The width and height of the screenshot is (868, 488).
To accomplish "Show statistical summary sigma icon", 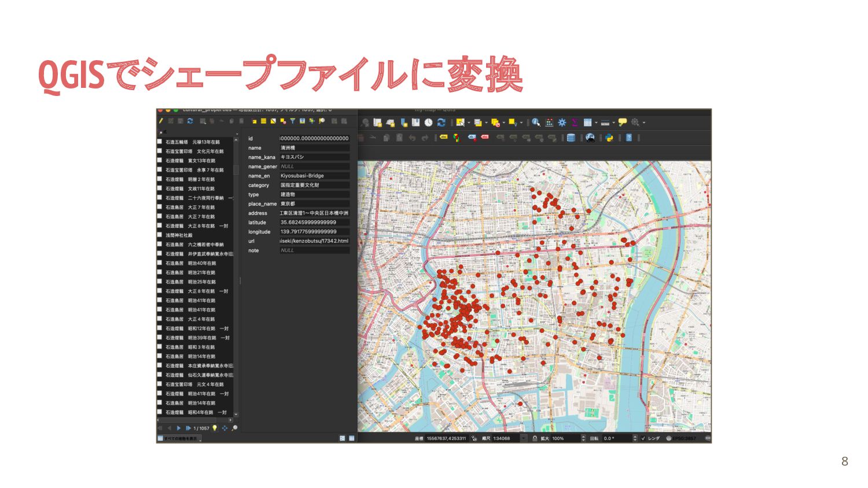I will pyautogui.click(x=574, y=123).
